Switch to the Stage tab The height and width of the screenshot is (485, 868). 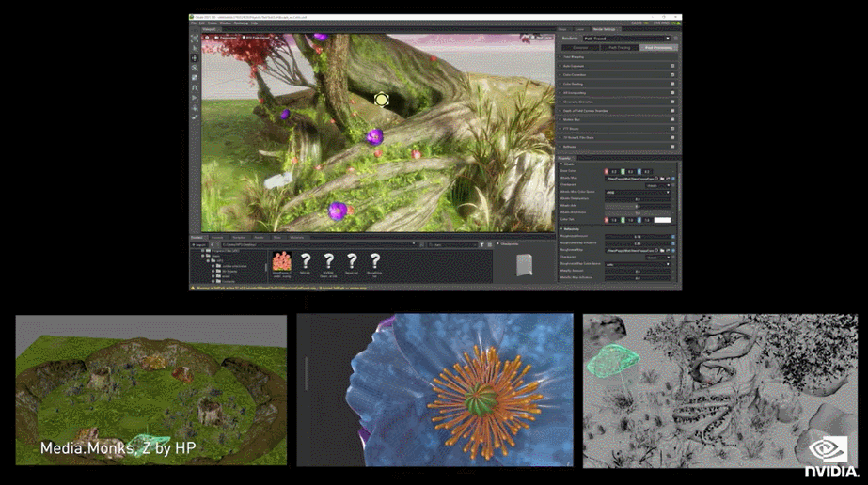coord(562,29)
